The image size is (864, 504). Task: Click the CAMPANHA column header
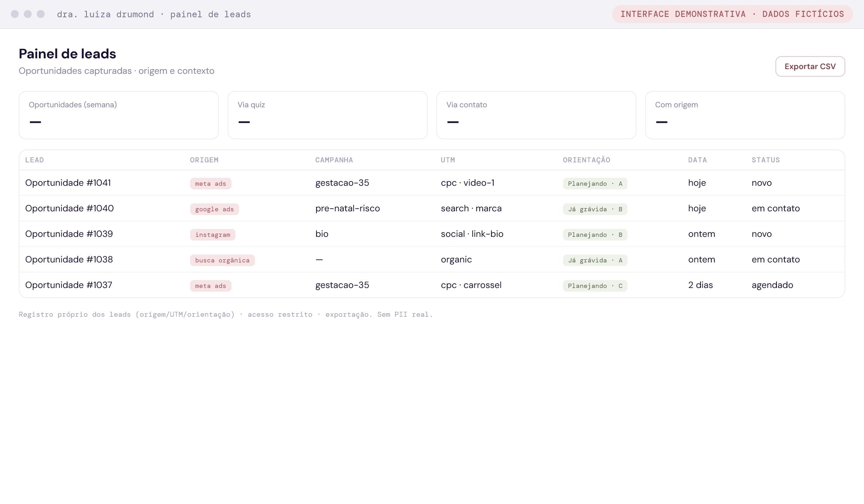(334, 160)
